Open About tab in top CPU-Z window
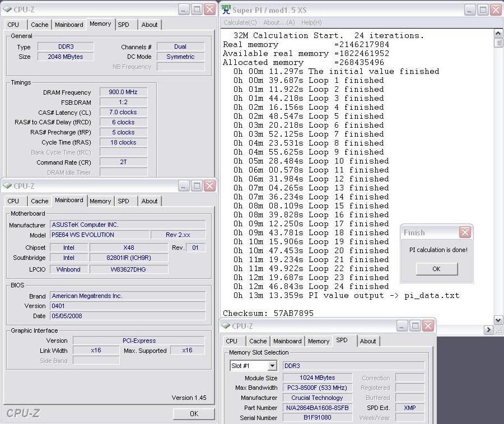The height and width of the screenshot is (424, 504). (x=150, y=25)
